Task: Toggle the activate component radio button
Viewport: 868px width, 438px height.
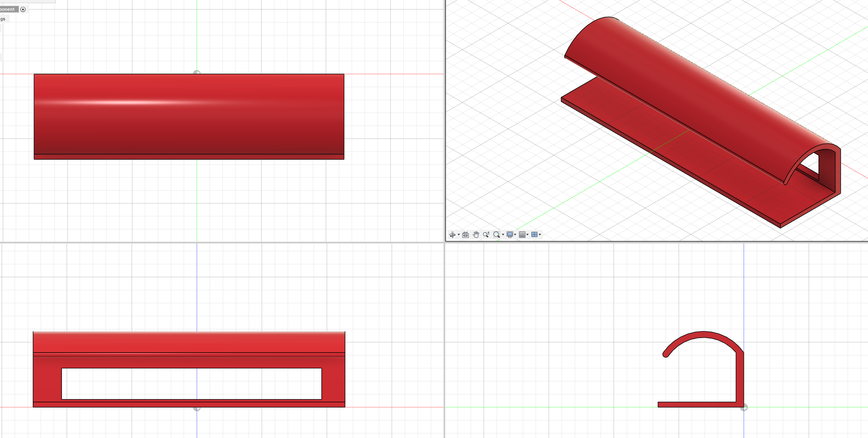Action: tap(23, 9)
